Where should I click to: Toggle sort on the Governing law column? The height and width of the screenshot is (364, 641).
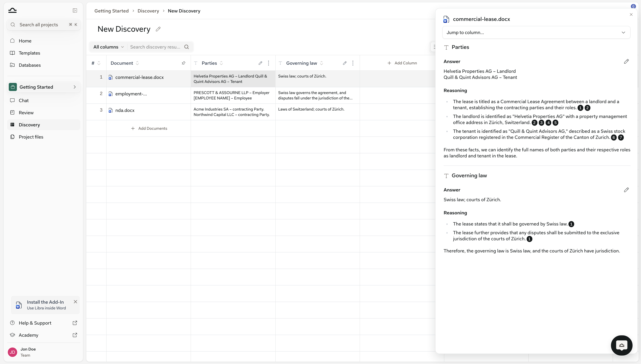click(x=322, y=63)
